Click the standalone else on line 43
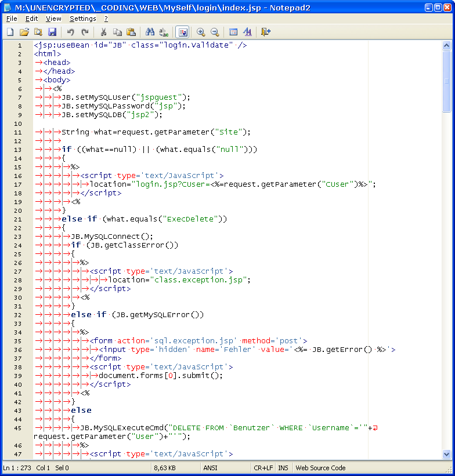 [x=81, y=410]
